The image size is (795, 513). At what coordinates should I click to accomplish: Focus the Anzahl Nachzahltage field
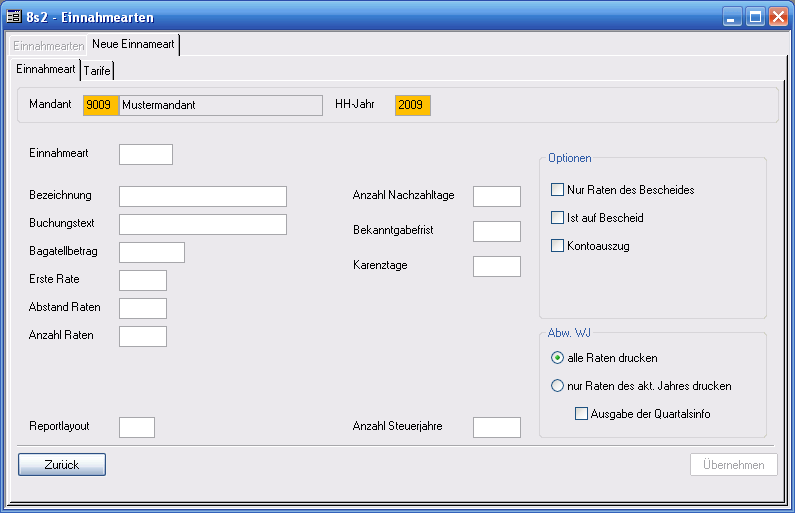point(497,196)
